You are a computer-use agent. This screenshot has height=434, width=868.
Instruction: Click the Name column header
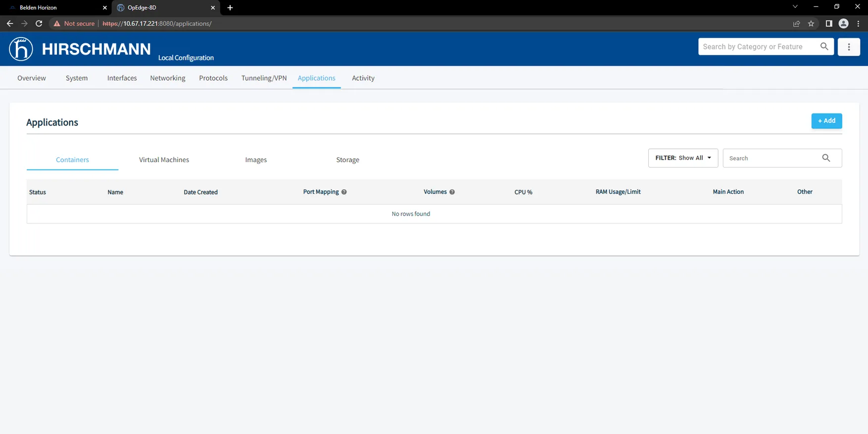[x=115, y=192]
